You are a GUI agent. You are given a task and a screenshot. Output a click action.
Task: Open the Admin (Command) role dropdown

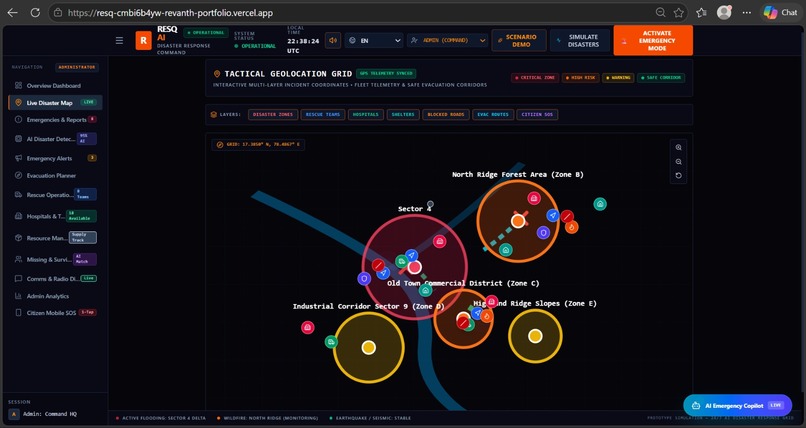pos(447,41)
